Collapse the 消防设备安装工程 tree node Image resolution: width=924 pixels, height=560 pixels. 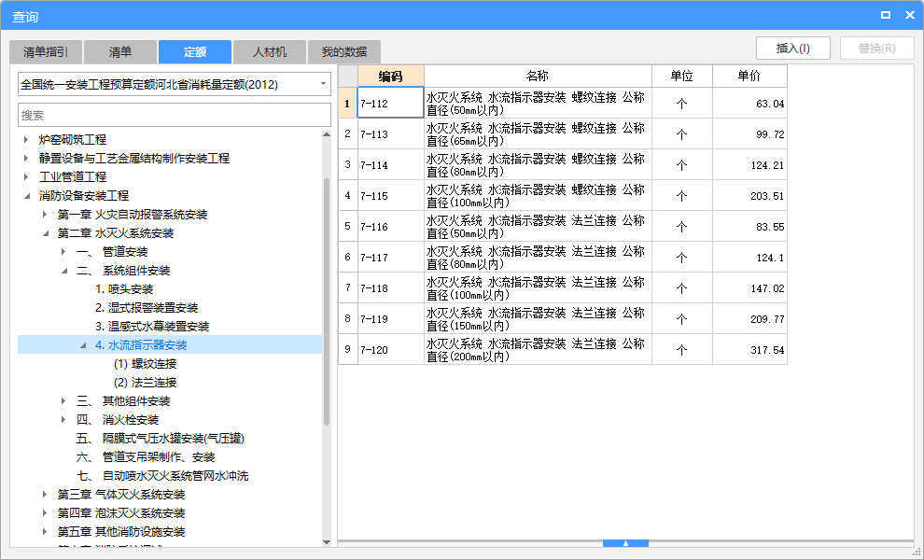pyautogui.click(x=26, y=196)
